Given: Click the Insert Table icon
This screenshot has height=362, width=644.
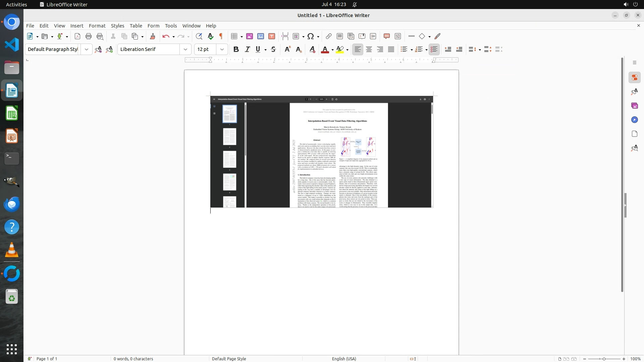Looking at the screenshot, I should click(x=234, y=36).
